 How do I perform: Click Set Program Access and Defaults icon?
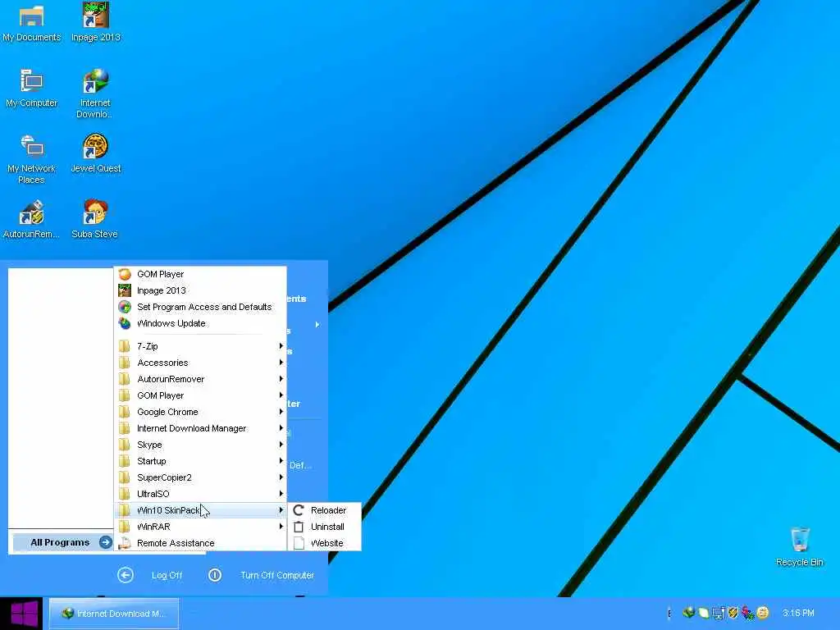(x=125, y=307)
